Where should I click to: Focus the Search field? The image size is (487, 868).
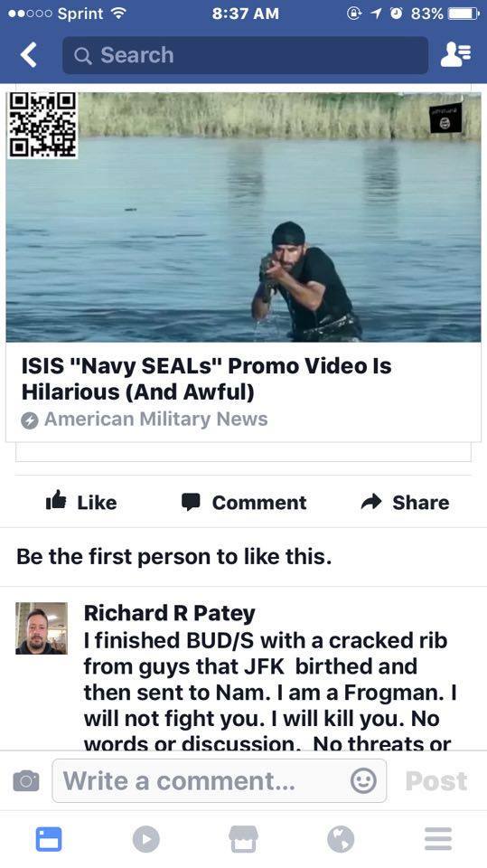point(245,55)
